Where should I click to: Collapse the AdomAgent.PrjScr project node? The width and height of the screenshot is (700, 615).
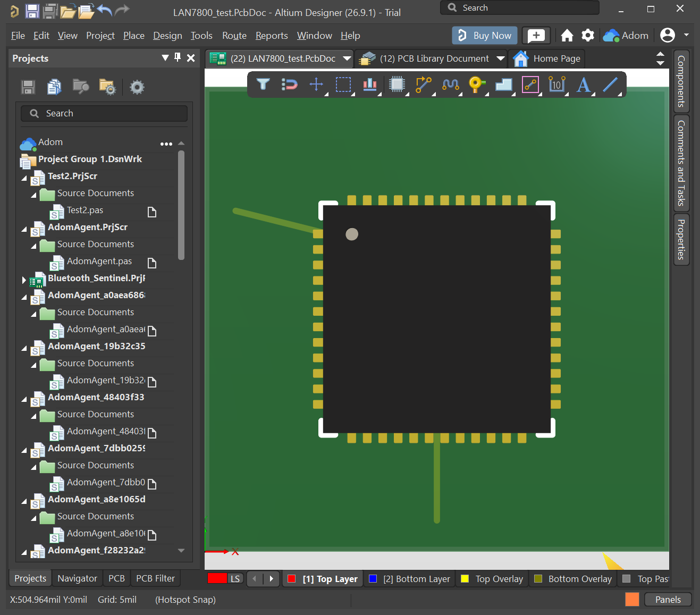click(x=24, y=229)
